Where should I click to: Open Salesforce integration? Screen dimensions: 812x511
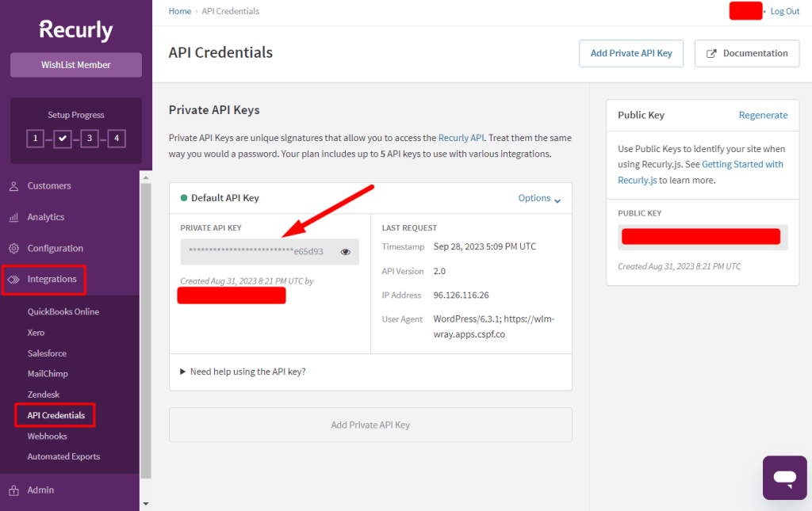tap(47, 353)
